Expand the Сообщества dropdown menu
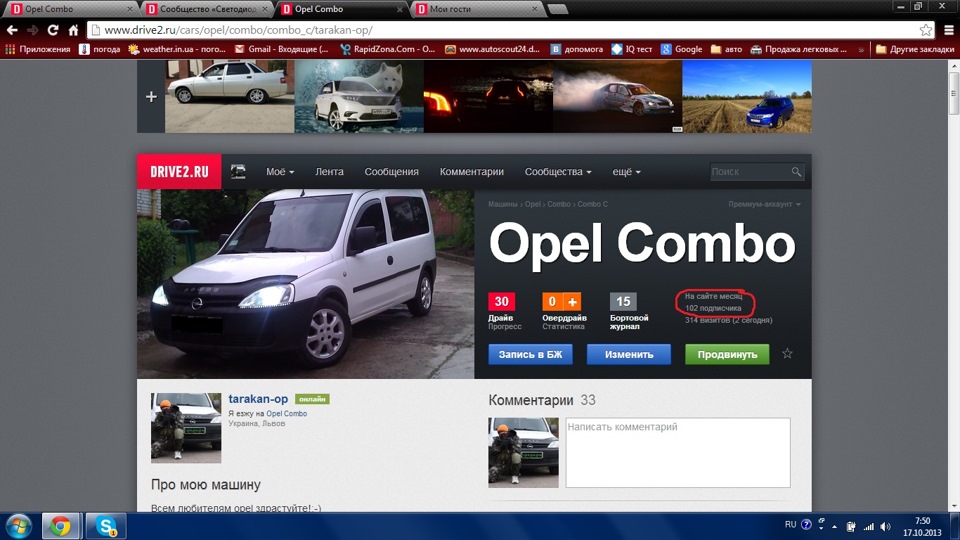 (x=558, y=171)
